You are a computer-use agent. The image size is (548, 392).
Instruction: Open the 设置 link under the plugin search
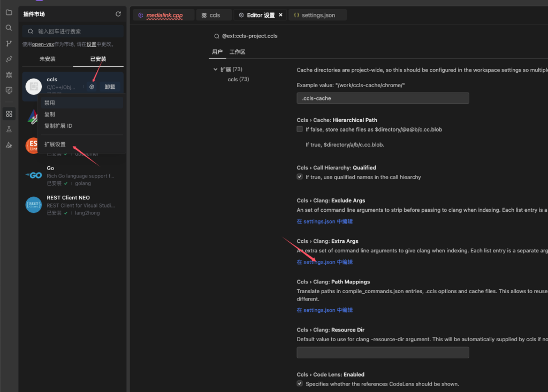point(91,44)
